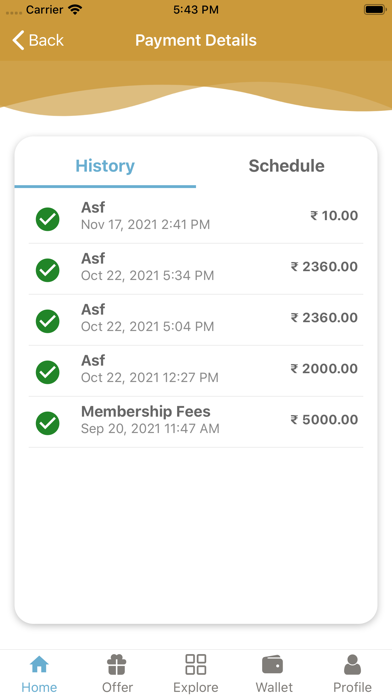Click the Payment Details title
Image resolution: width=392 pixels, height=696 pixels.
[196, 40]
